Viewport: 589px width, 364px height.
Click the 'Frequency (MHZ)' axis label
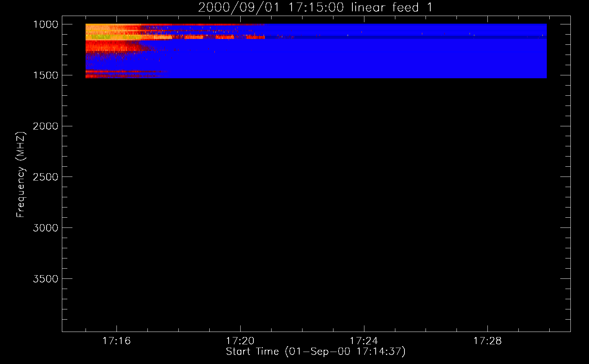click(21, 175)
